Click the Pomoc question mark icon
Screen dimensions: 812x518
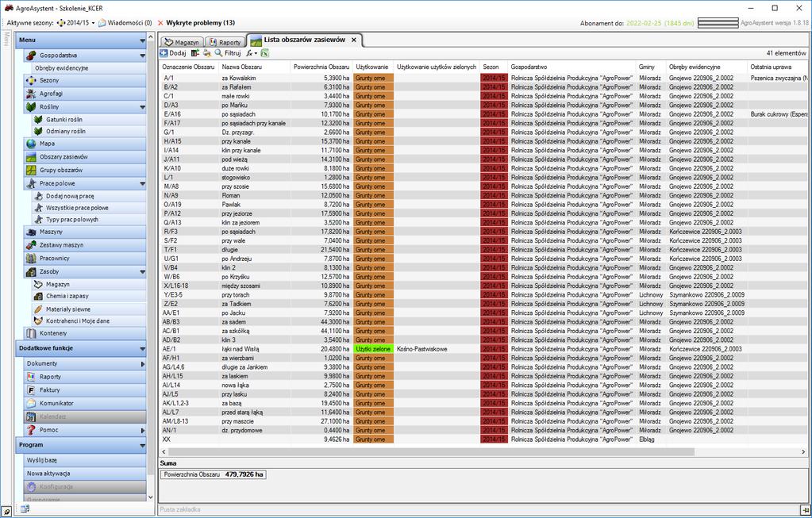coord(31,430)
